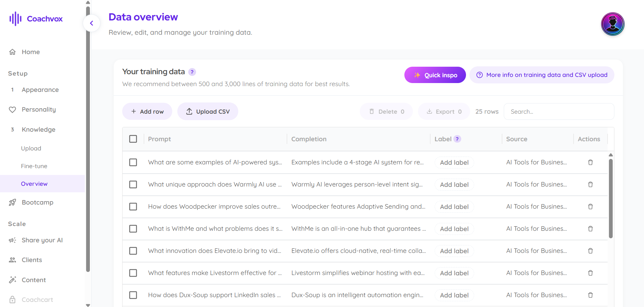Screen dimensions: 644x307
Task: Add label to Warmly AI row
Action: coord(454,184)
